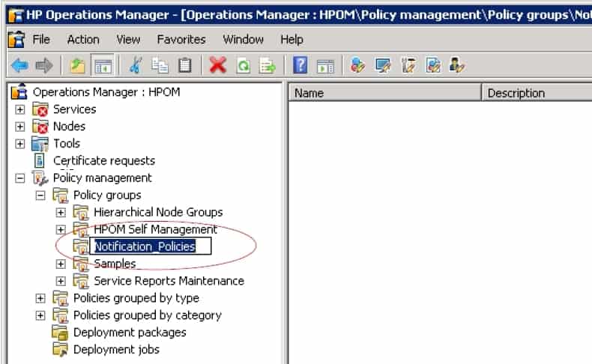The image size is (592, 364).
Task: Click the Notification_Policies rename field
Action: tap(151, 246)
